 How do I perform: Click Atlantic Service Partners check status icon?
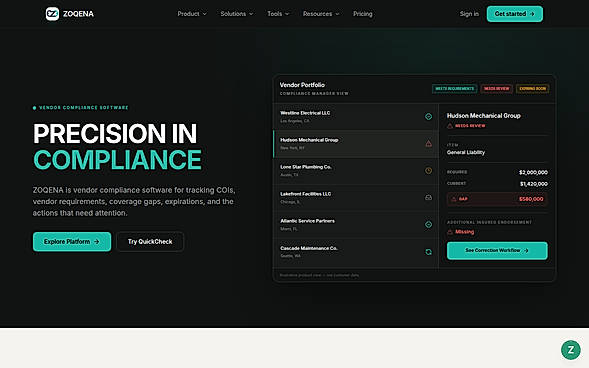[428, 225]
